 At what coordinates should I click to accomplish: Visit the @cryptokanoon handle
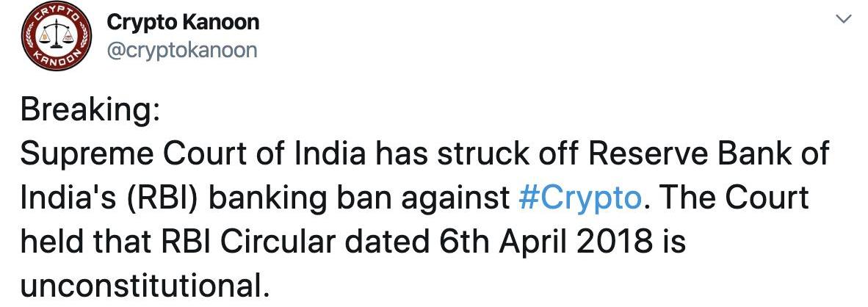click(182, 50)
